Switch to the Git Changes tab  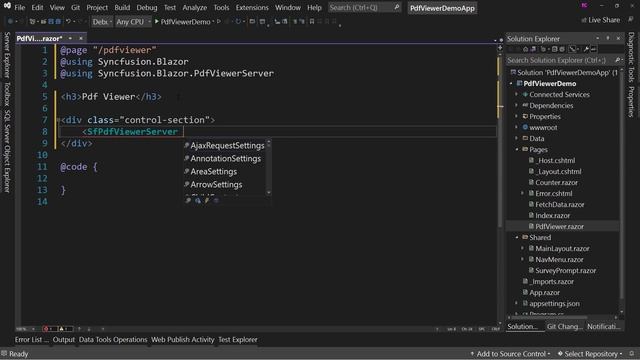565,327
